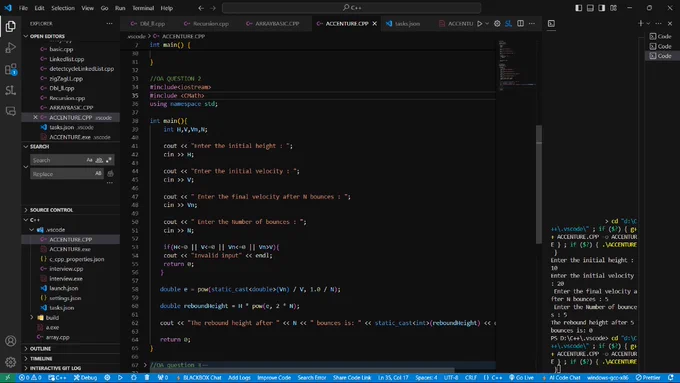Image resolution: width=680 pixels, height=383 pixels.
Task: Click AI Code Chat in the status bar
Action: pyautogui.click(x=561, y=378)
